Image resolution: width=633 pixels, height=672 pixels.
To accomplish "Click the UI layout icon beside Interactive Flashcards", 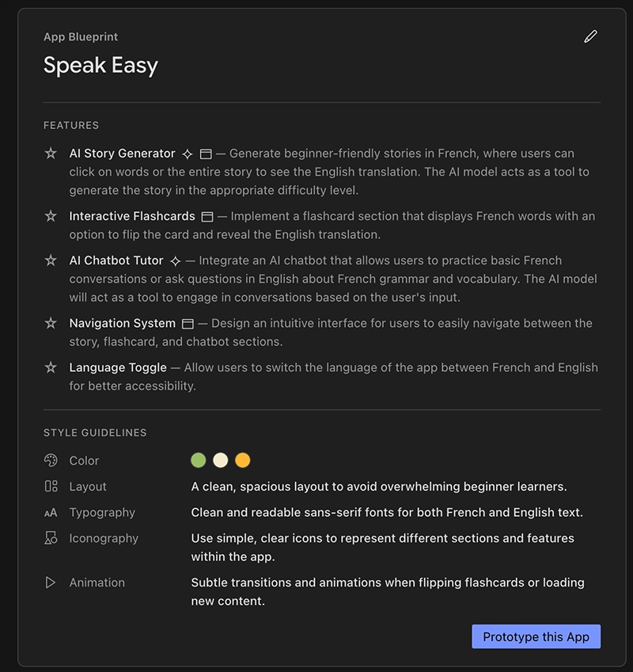I will click(x=209, y=215).
